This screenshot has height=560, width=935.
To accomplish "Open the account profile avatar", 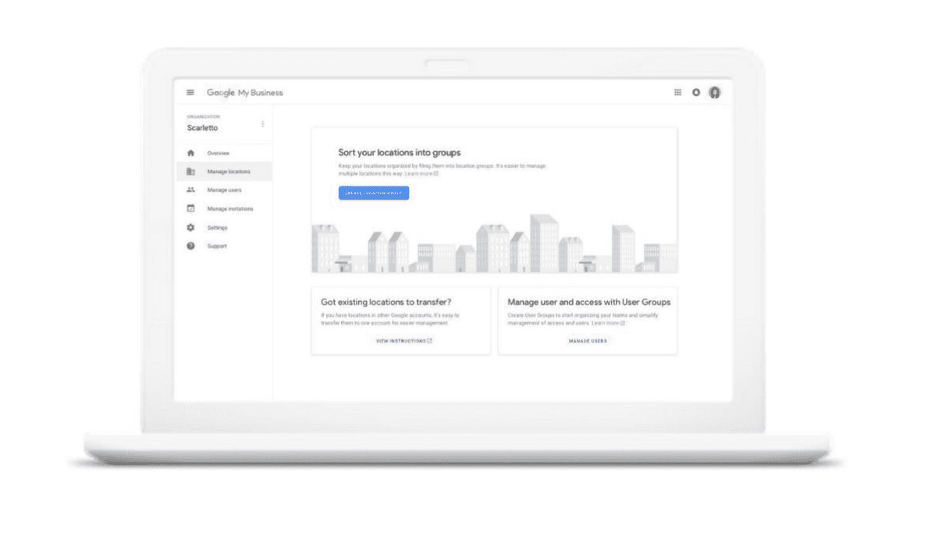I will tap(714, 93).
